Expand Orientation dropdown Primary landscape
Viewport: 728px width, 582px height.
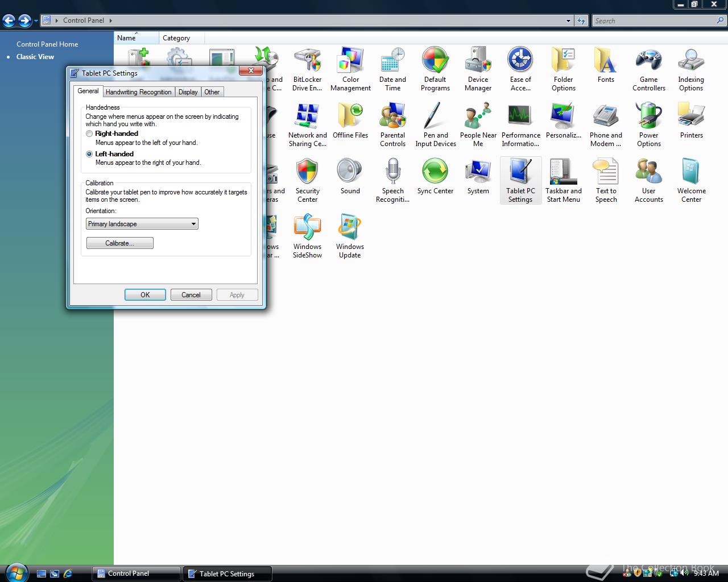[142, 224]
